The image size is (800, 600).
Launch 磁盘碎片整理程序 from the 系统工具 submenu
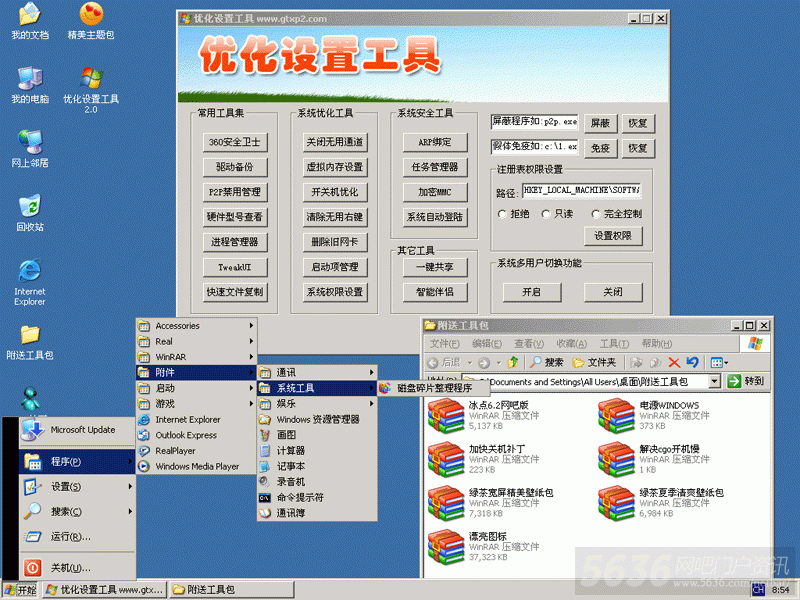(434, 388)
